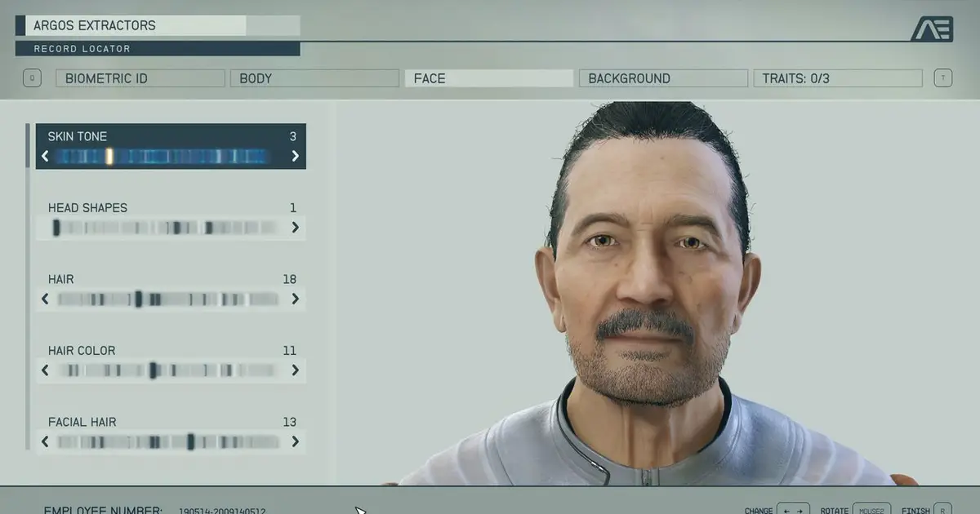The height and width of the screenshot is (514, 980).
Task: Select next Facial Hair with right arrow
Action: 296,442
